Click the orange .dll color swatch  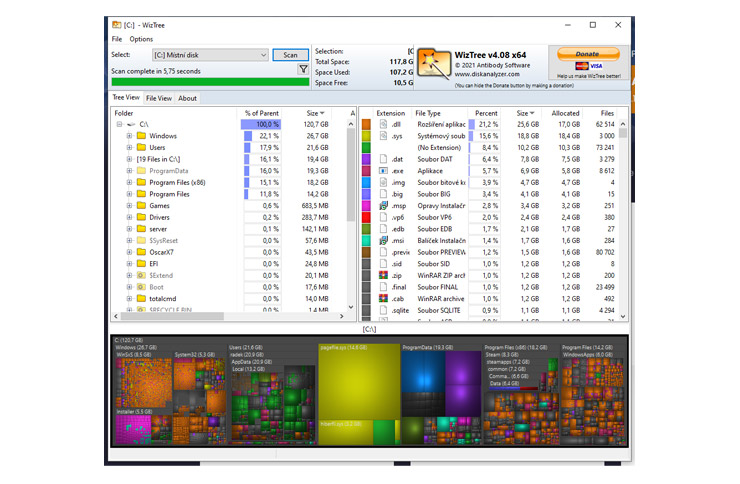pos(366,125)
